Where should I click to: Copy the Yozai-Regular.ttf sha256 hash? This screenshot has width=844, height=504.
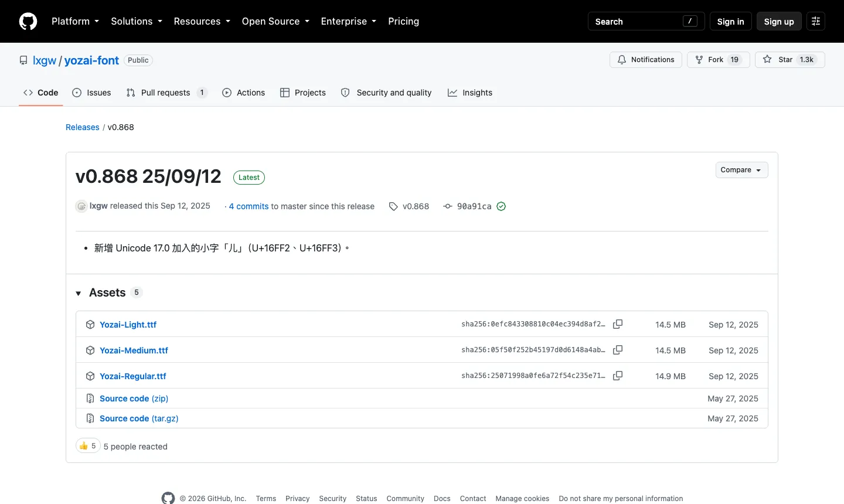click(618, 376)
